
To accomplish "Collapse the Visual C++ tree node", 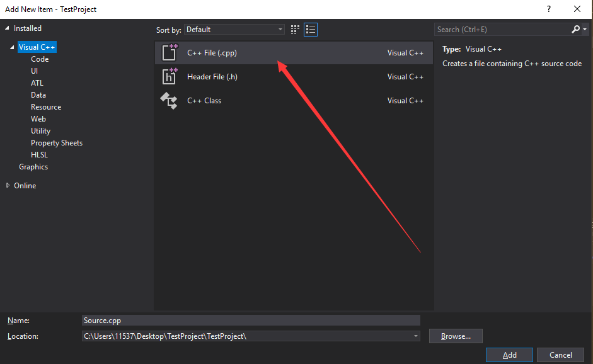I will pos(12,47).
